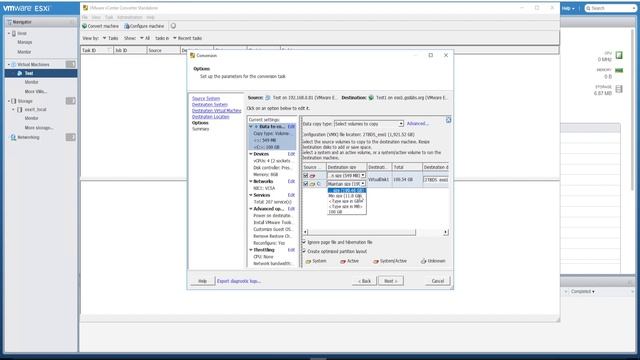The width and height of the screenshot is (640, 360).
Task: Click the Back button
Action: click(x=364, y=281)
